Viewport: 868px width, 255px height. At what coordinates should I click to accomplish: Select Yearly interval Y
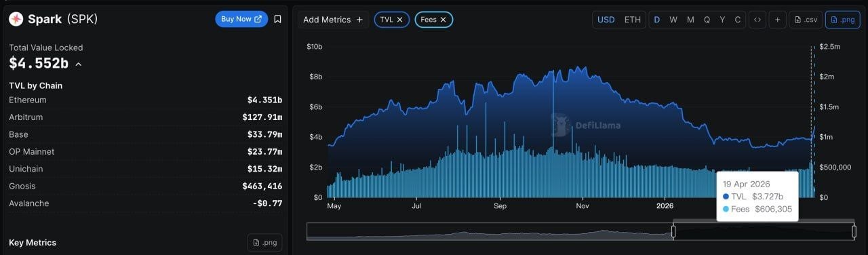point(722,20)
